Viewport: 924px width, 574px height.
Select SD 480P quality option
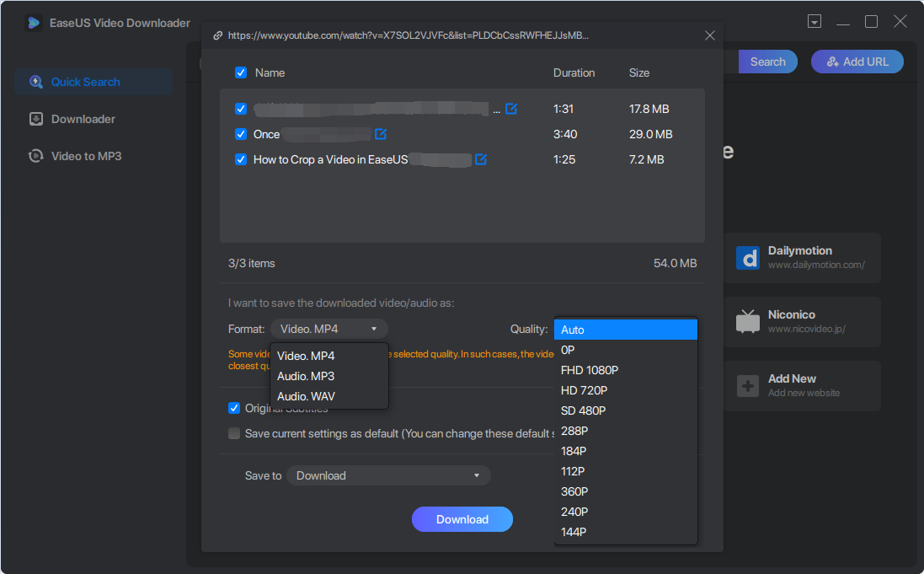click(x=626, y=410)
